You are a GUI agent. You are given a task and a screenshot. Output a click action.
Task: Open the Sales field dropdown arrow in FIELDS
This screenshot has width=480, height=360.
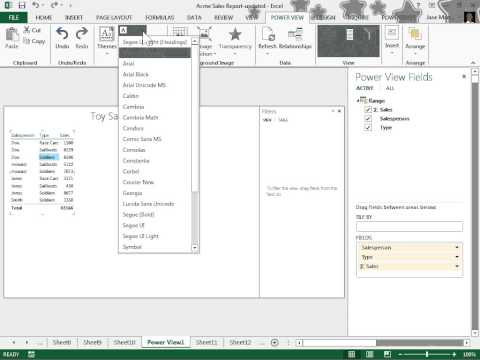[x=457, y=266]
